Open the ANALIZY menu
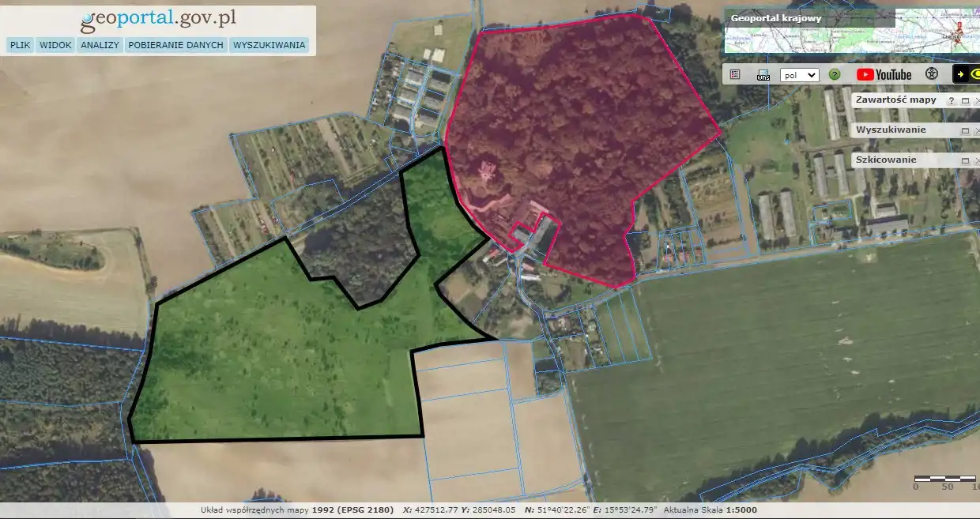The image size is (980, 519). [100, 45]
